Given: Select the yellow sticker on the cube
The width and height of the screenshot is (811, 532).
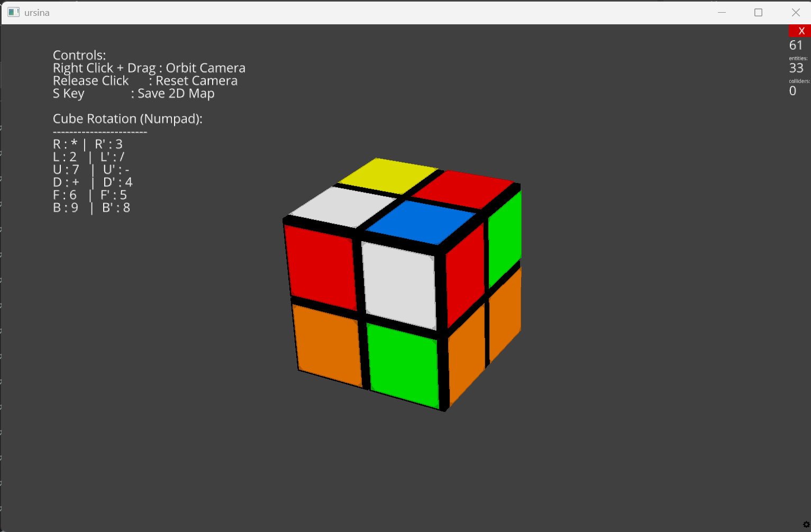Looking at the screenshot, I should click(388, 175).
